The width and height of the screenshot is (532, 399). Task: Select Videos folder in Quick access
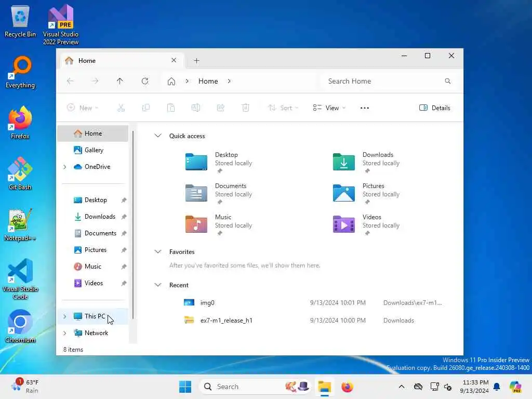click(366, 224)
